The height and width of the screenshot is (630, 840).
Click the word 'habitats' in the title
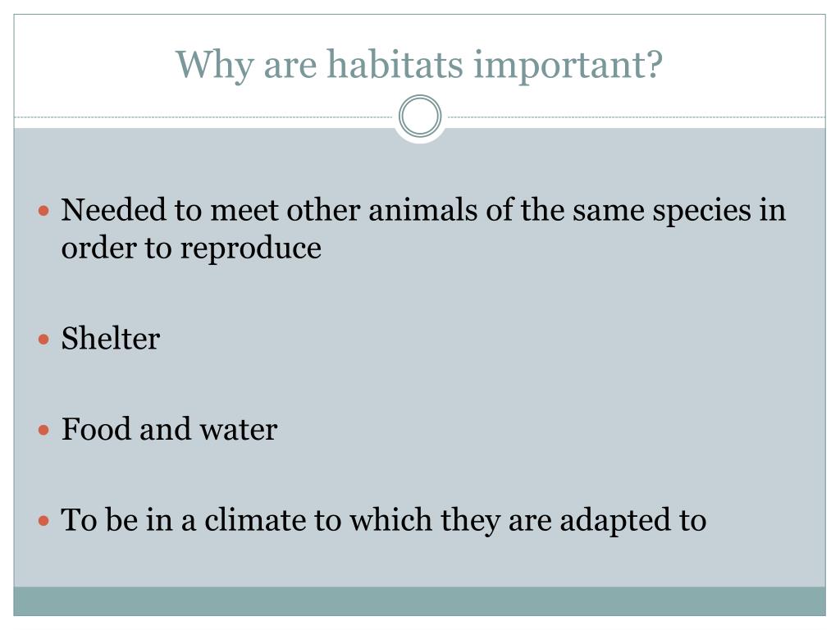point(395,64)
